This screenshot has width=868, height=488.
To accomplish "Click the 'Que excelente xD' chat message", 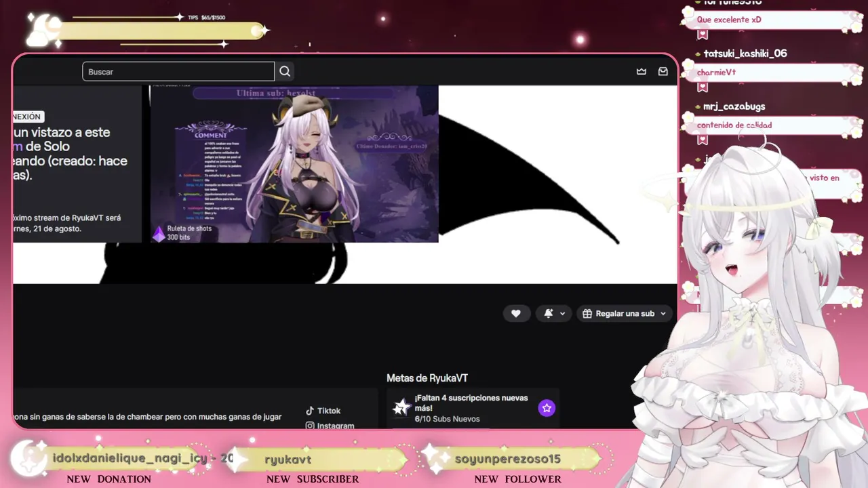I will (x=729, y=20).
